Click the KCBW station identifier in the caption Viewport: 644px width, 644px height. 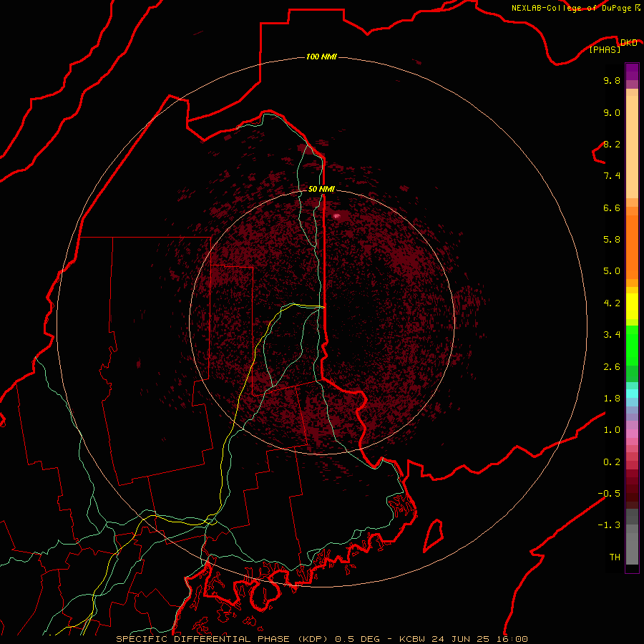pos(412,639)
